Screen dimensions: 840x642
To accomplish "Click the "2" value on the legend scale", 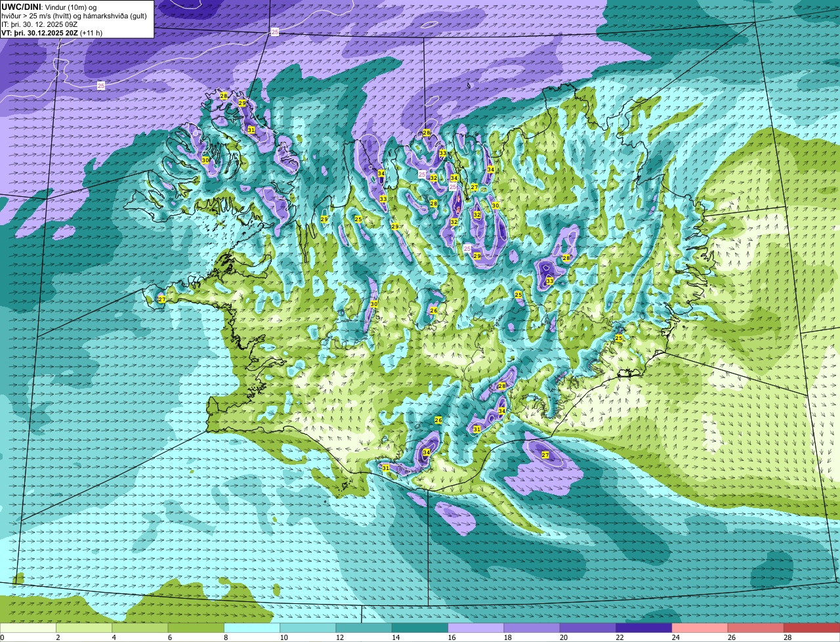I will [x=58, y=637].
